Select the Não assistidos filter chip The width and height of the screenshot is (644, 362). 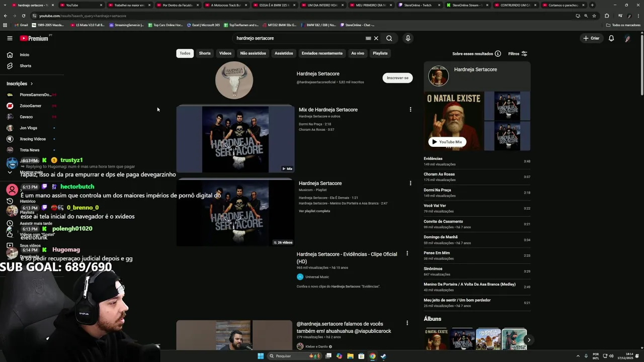(253, 53)
